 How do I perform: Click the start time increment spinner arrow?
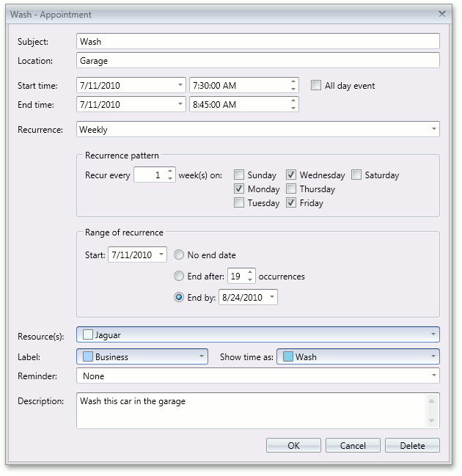click(293, 81)
